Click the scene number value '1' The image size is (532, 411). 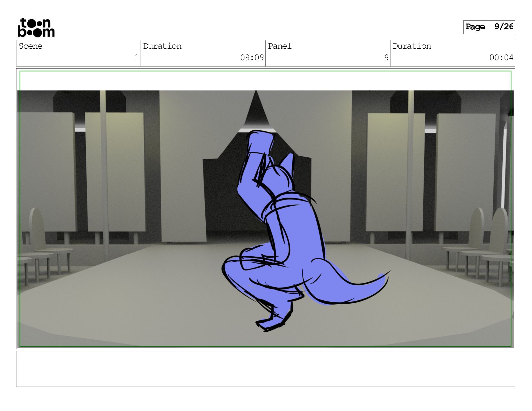click(136, 58)
